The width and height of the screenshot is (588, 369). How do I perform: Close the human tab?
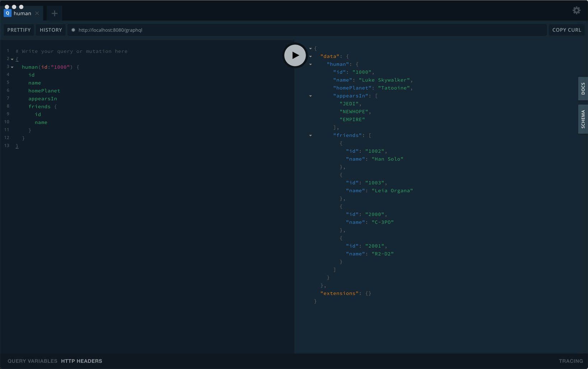click(37, 13)
